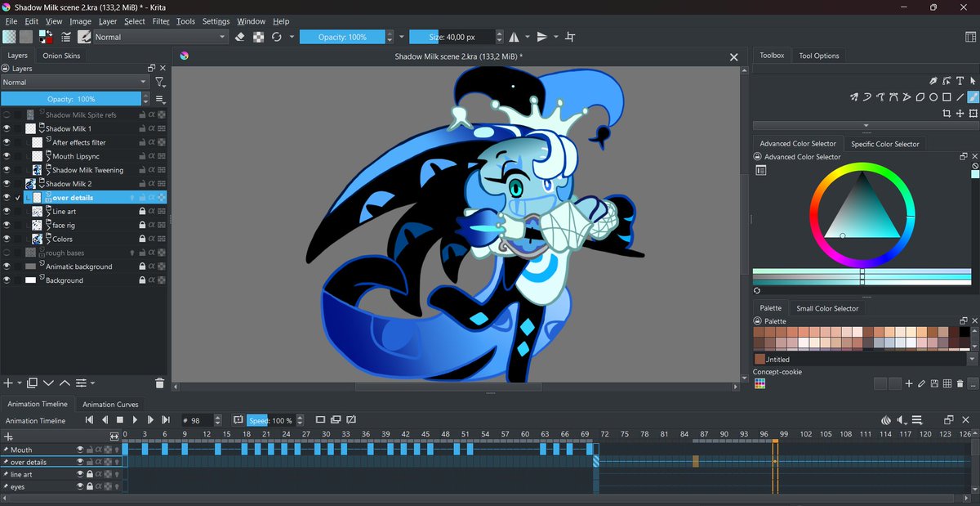Switch to the Specific Color Selector tab

(884, 144)
